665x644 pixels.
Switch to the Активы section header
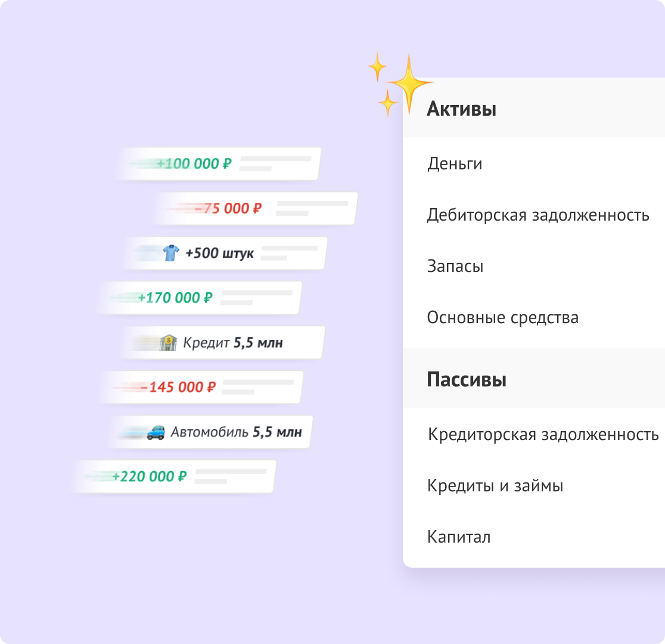[462, 109]
